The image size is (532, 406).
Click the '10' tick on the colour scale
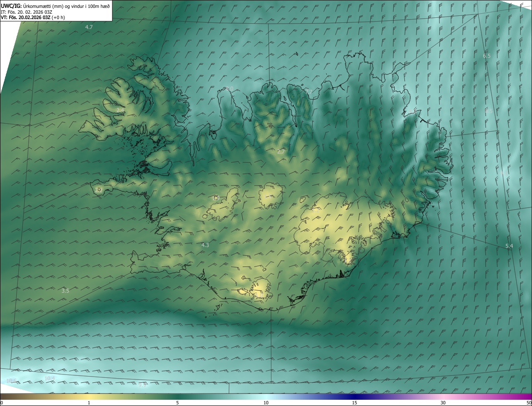pos(266,403)
